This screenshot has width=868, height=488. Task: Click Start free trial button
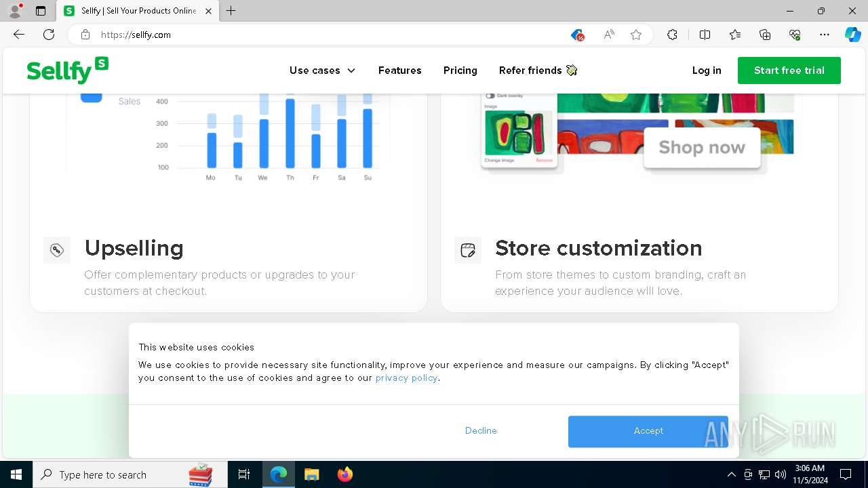point(789,70)
